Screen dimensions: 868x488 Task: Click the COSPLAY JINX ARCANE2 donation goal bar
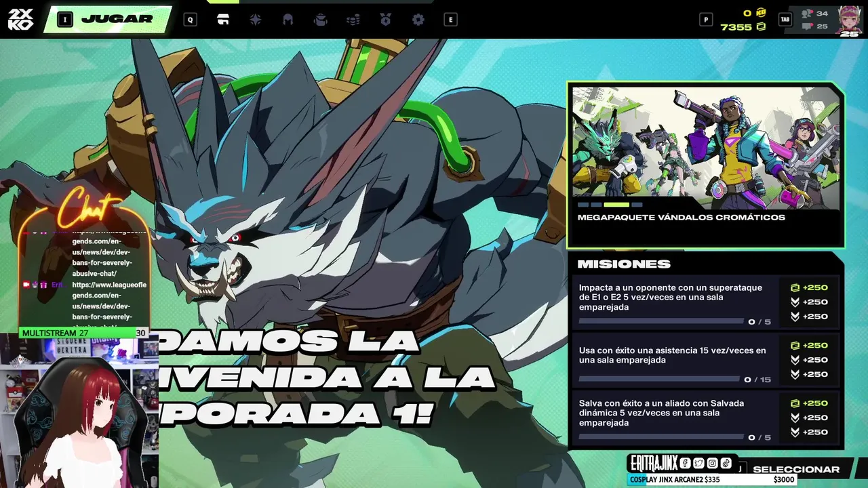[712, 479]
